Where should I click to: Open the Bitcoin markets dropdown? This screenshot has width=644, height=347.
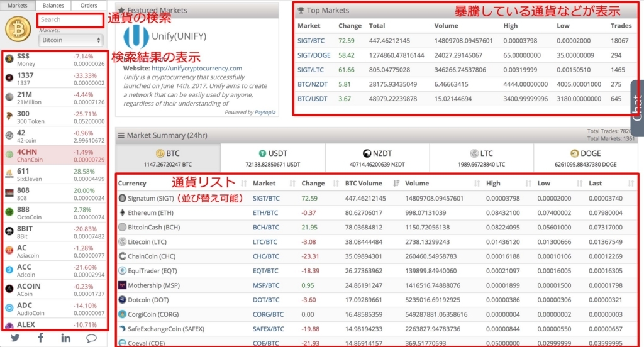tap(70, 40)
